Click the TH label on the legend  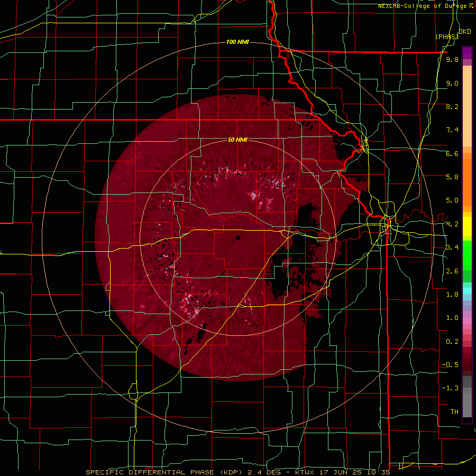[454, 412]
